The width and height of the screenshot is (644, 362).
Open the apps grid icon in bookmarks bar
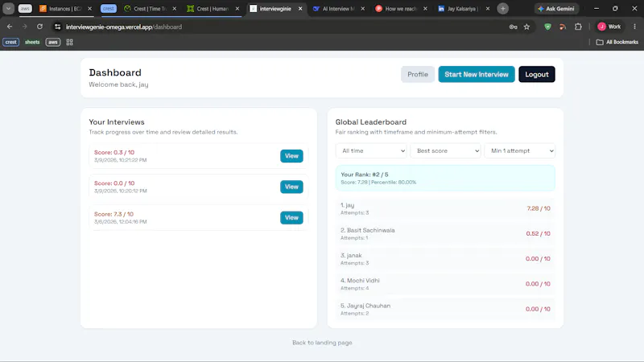coord(69,43)
